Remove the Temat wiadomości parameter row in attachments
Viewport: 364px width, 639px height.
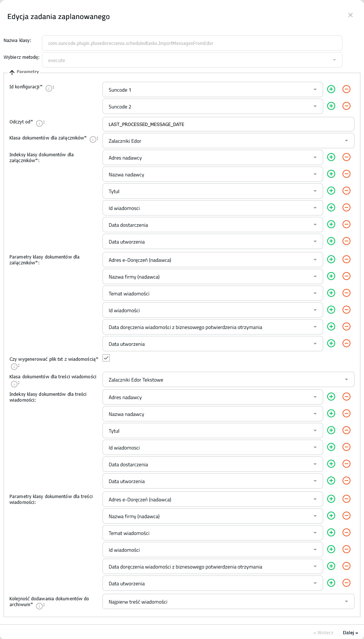click(x=346, y=293)
